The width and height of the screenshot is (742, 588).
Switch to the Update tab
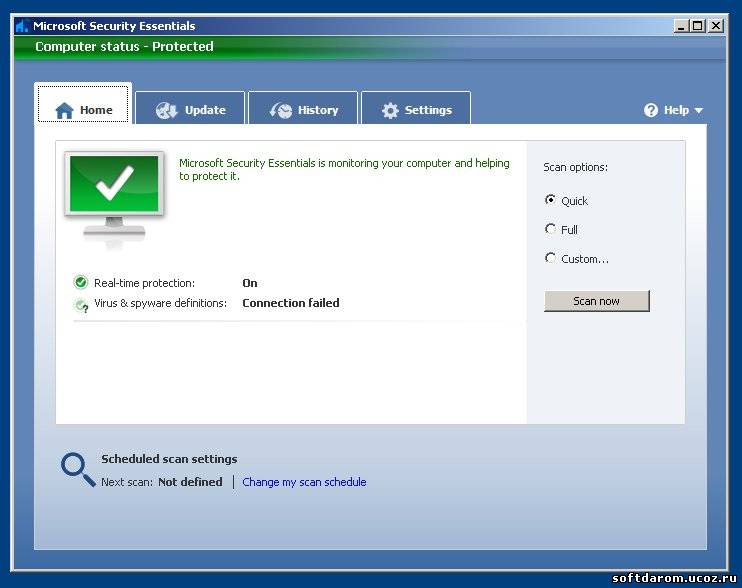point(191,109)
